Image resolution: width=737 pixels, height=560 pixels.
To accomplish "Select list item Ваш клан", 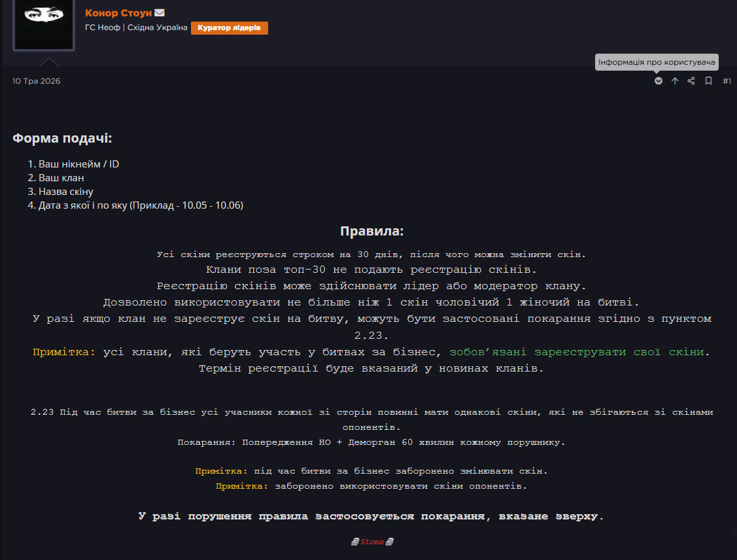I will click(x=61, y=178).
